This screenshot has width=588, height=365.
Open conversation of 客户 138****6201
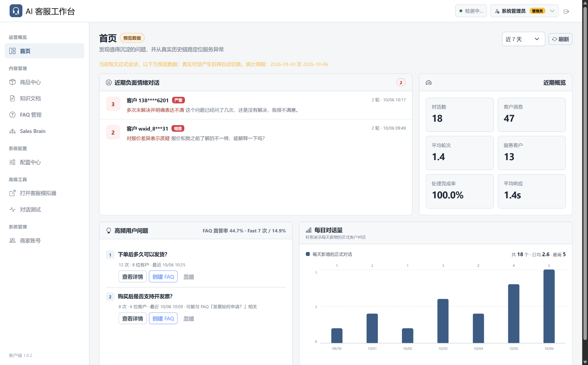pos(256,105)
